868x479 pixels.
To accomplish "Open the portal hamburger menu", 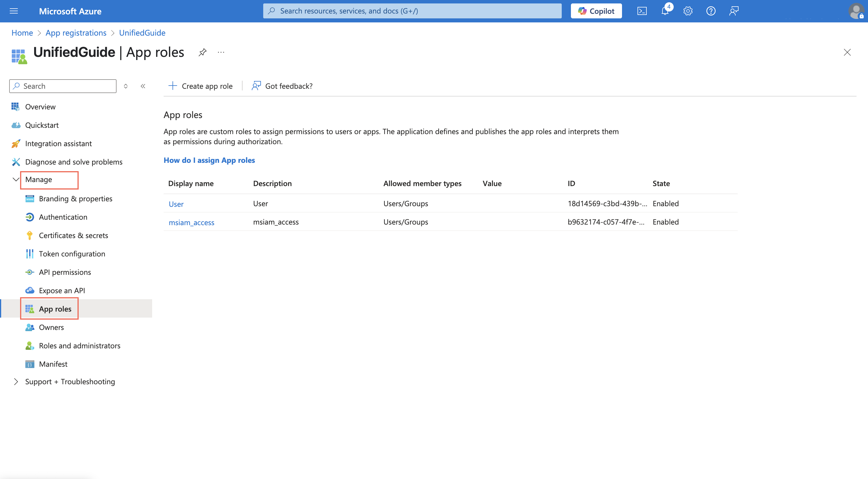I will pyautogui.click(x=14, y=11).
